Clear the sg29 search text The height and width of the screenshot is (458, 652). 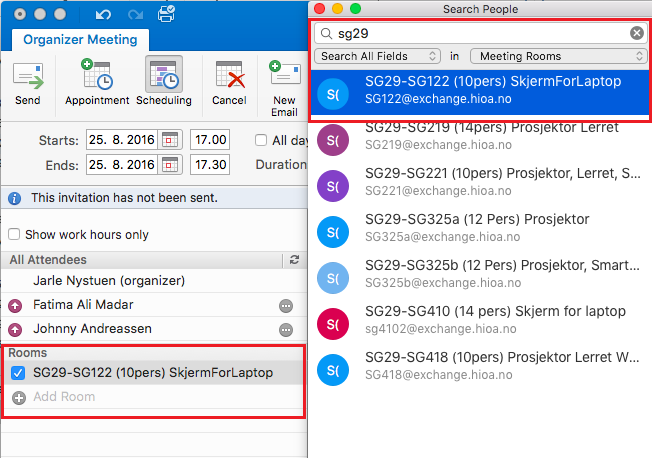point(636,33)
